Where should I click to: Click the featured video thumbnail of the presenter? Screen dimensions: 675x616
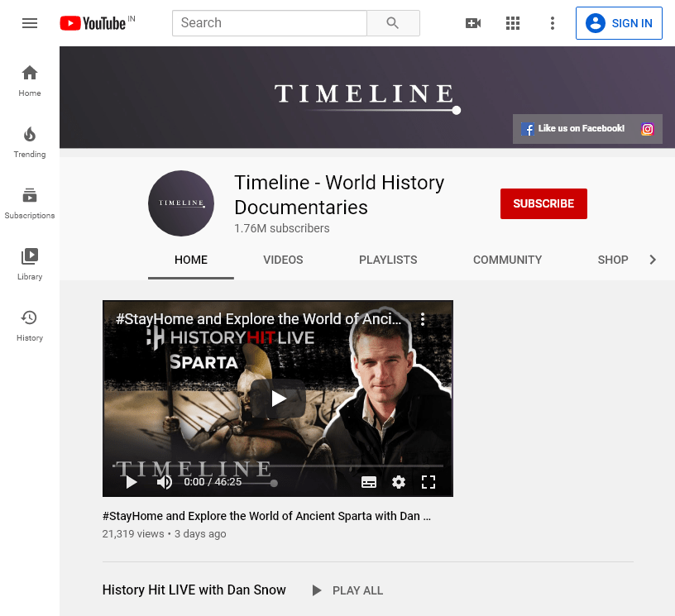coord(278,399)
